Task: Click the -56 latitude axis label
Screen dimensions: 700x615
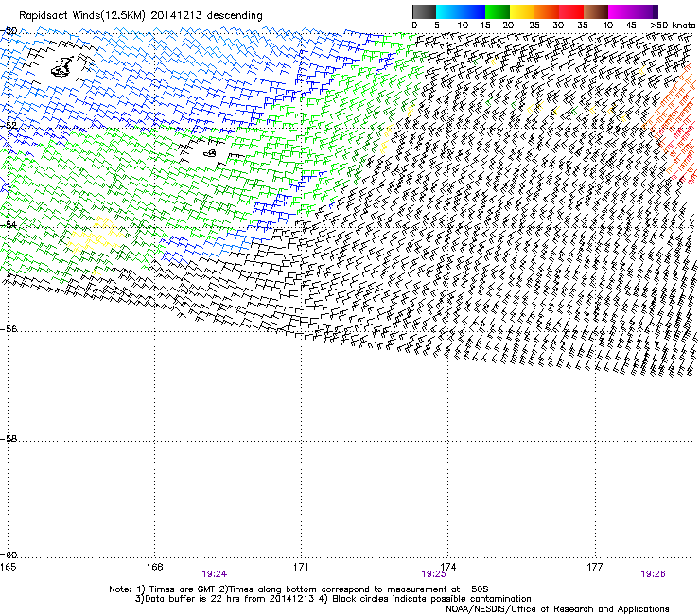Action: click(x=9, y=329)
